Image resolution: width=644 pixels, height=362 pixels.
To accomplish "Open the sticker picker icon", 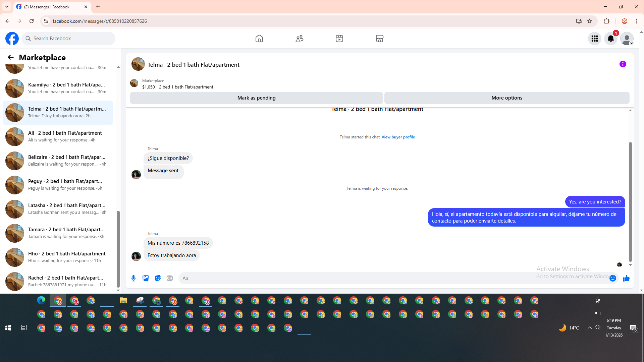I will (158, 278).
